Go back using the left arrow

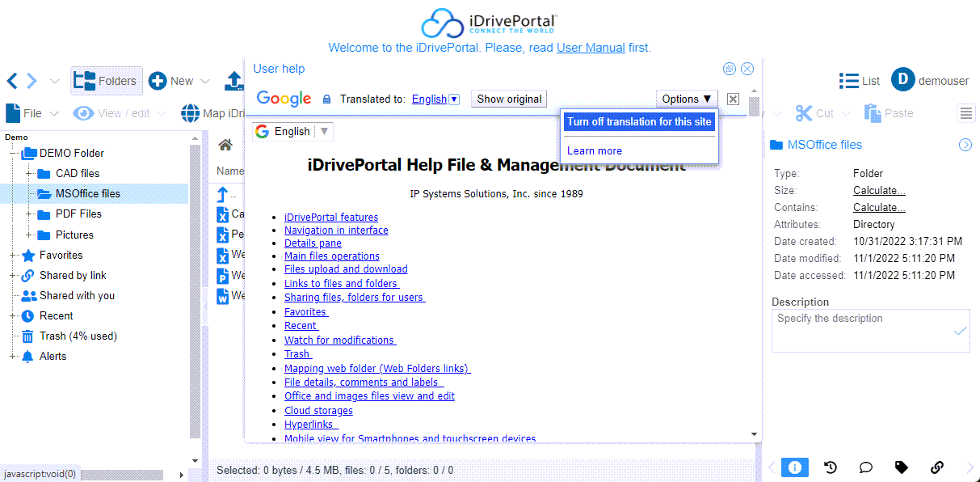click(12, 81)
